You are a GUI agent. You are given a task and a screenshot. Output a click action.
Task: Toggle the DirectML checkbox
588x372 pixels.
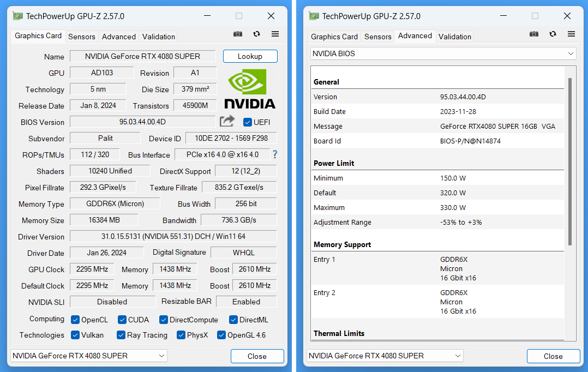tap(233, 320)
